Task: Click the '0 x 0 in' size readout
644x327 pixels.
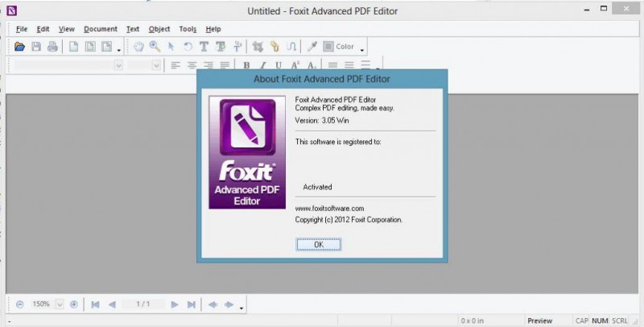Action: (472, 321)
